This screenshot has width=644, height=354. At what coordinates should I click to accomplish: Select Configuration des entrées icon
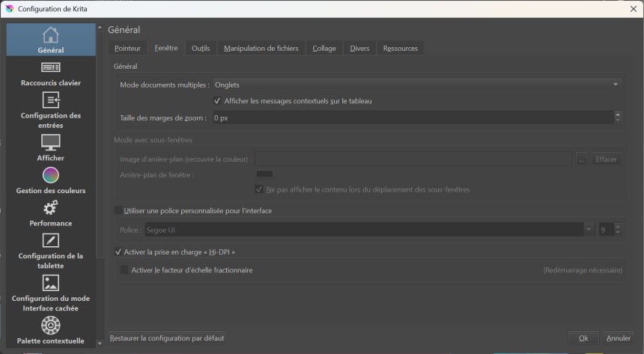coord(51,100)
